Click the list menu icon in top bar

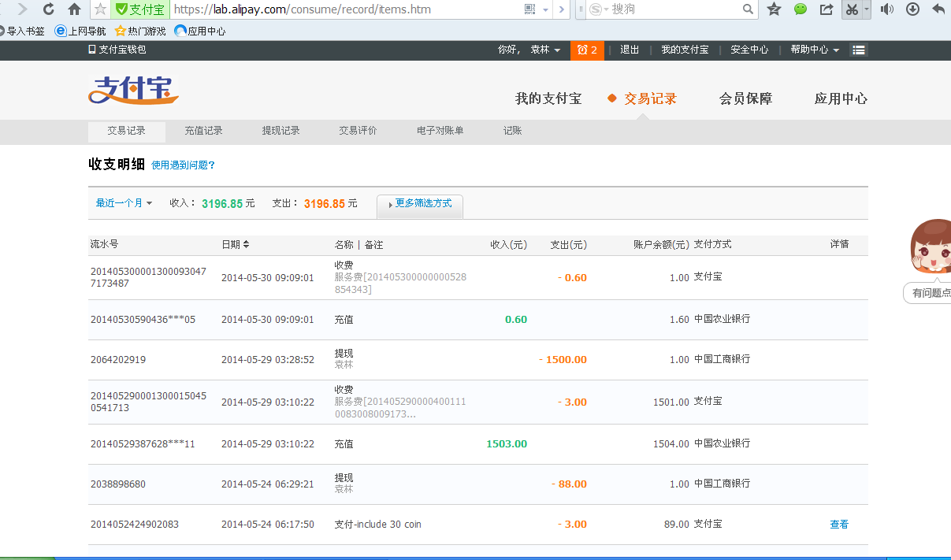[859, 50]
